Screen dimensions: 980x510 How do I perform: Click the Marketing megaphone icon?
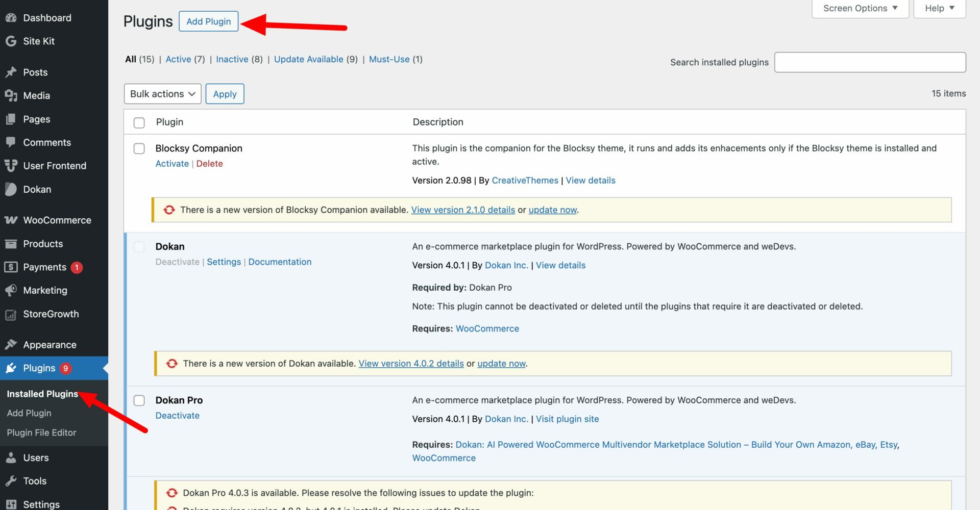click(x=11, y=290)
